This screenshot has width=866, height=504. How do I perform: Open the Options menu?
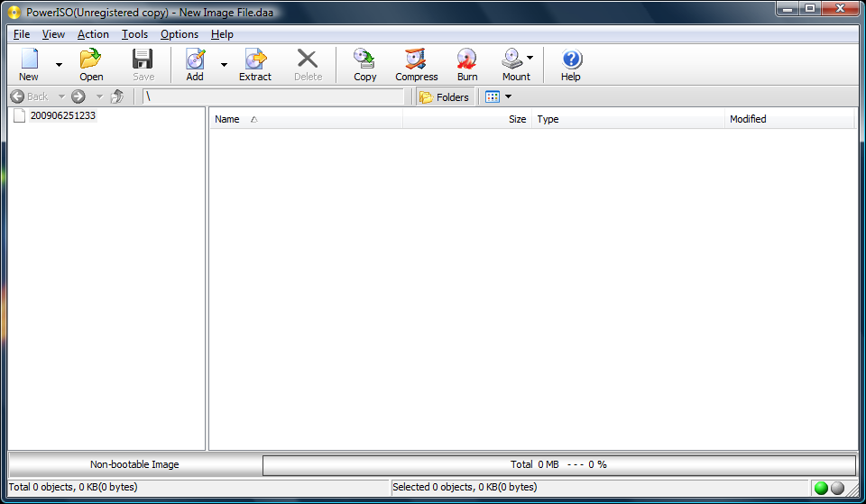click(180, 34)
